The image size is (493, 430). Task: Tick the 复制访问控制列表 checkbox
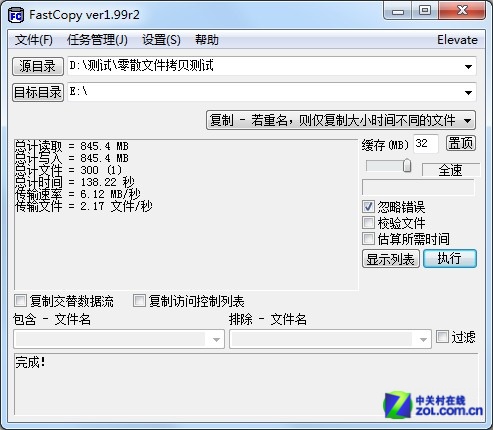pyautogui.click(x=139, y=301)
